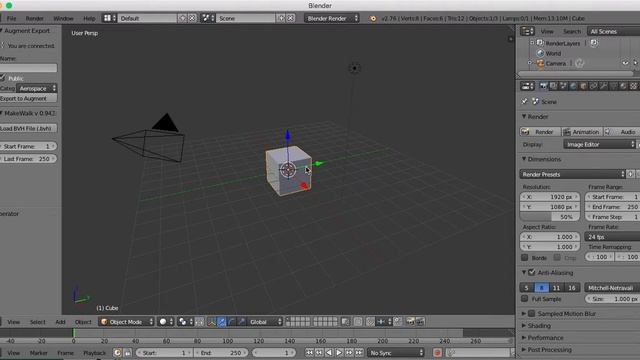This screenshot has width=640, height=360.
Task: Open the File menu
Action: click(11, 18)
